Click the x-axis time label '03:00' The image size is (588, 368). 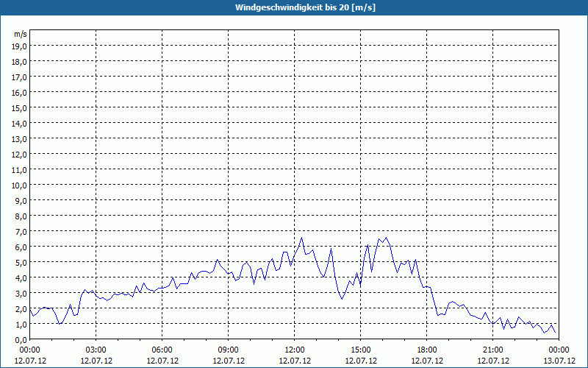(96, 350)
